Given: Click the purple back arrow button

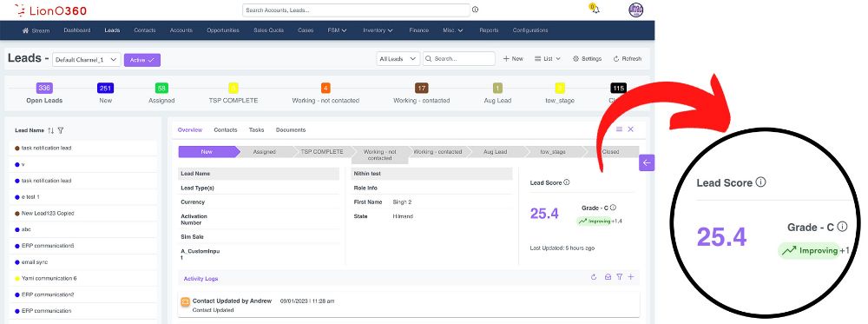Looking at the screenshot, I should click(647, 162).
